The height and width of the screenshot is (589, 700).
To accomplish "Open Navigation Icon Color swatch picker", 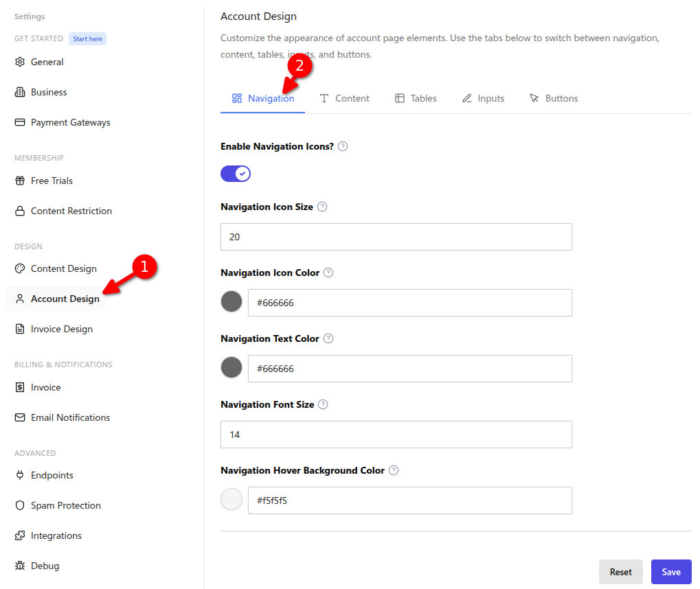I will tap(232, 301).
